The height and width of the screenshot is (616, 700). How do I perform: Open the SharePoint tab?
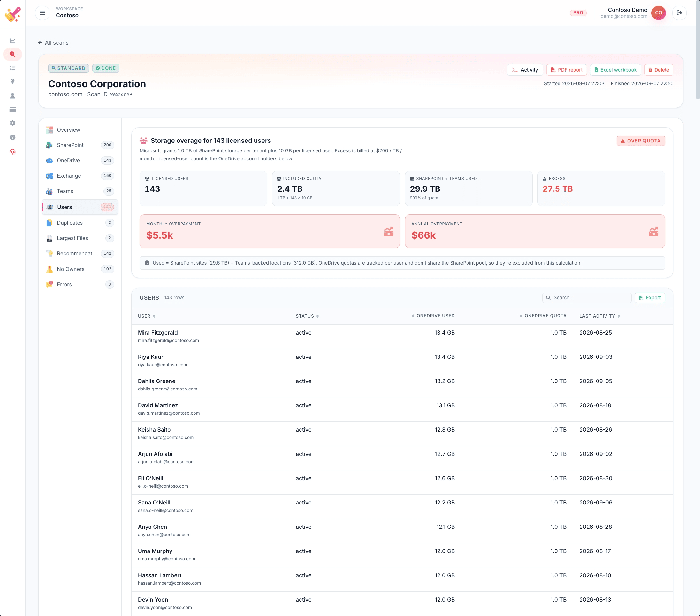tap(80, 145)
